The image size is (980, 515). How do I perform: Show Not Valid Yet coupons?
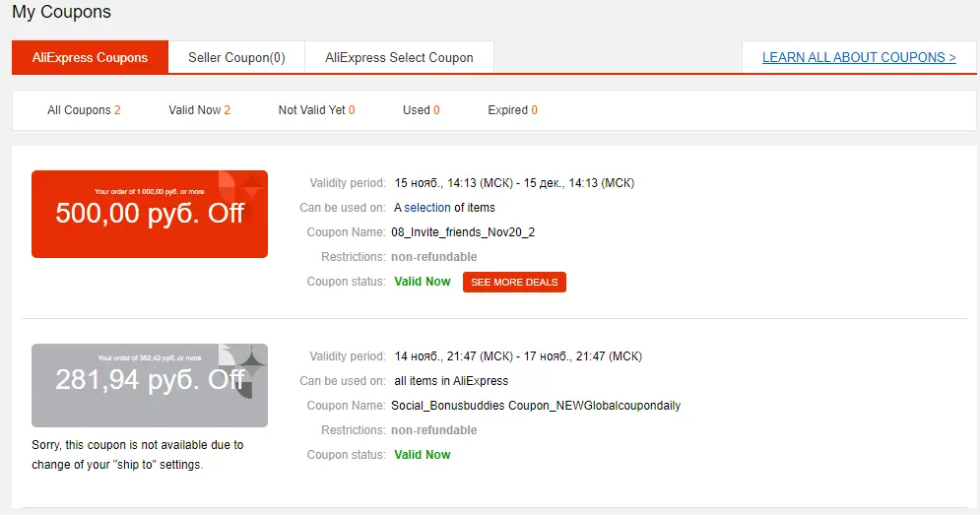(316, 110)
